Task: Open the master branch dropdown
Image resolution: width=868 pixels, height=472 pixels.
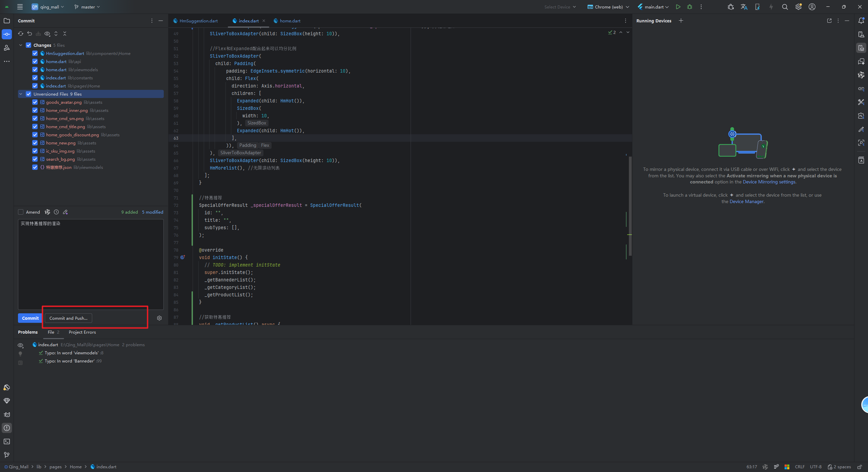Action: (x=87, y=7)
